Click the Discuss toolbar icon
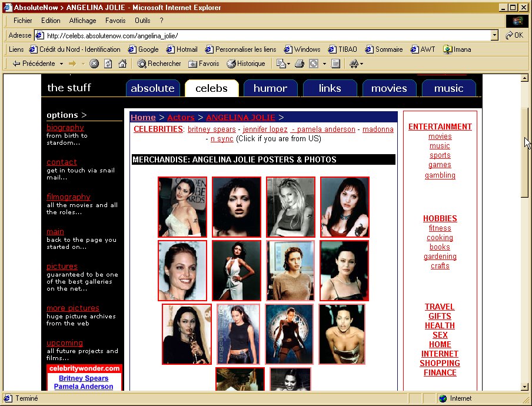 tap(335, 64)
